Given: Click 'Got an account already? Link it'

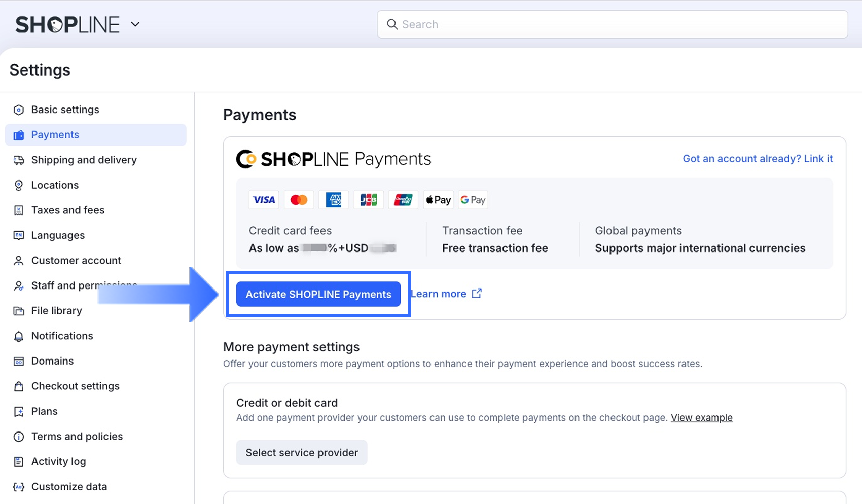Looking at the screenshot, I should 758,159.
